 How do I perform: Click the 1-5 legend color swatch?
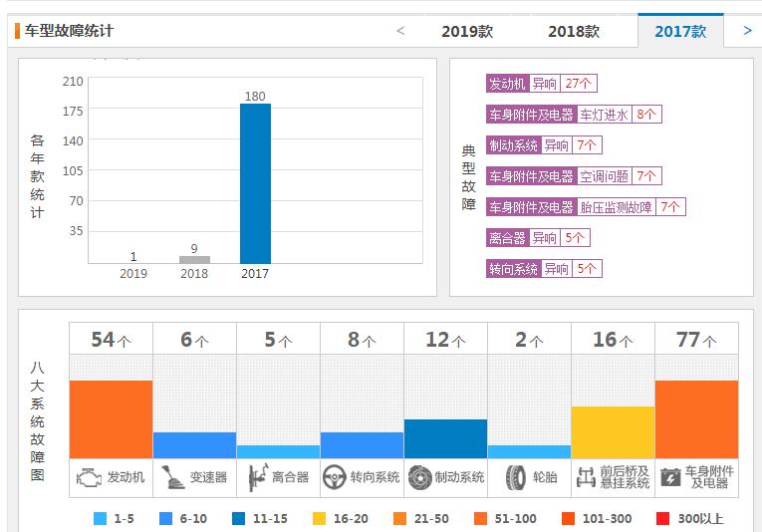click(100, 519)
